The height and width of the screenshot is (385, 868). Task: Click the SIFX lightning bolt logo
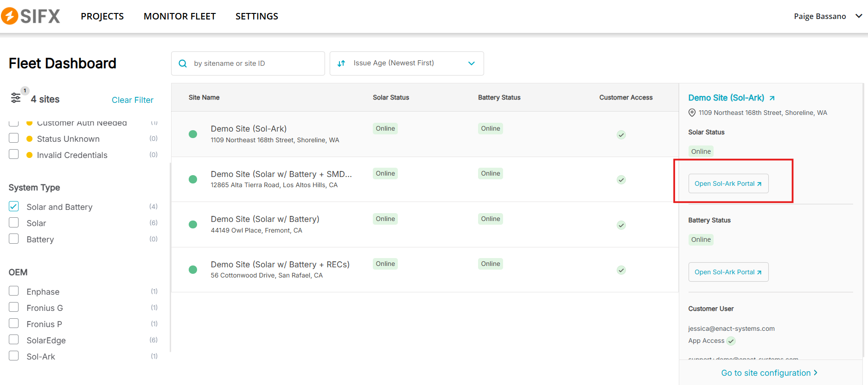pyautogui.click(x=10, y=16)
